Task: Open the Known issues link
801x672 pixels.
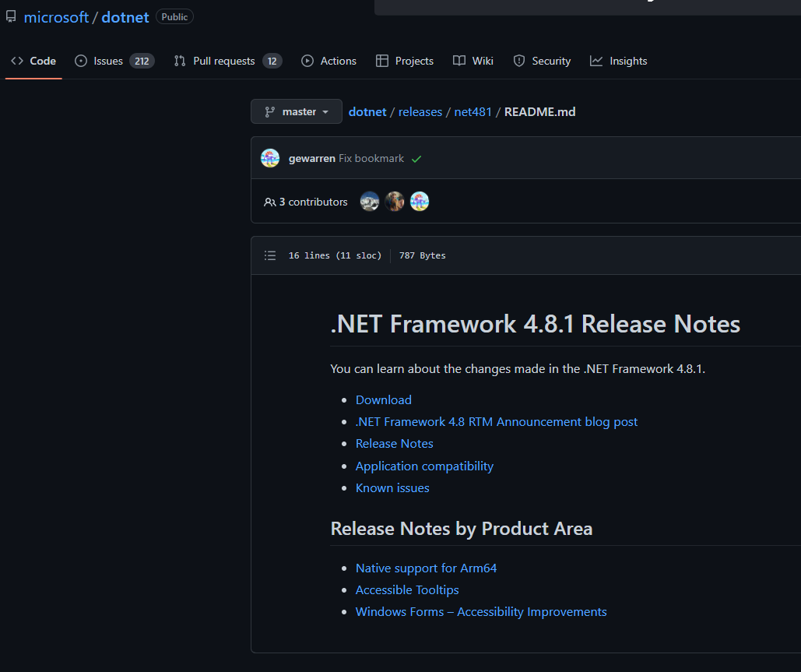Action: [392, 488]
